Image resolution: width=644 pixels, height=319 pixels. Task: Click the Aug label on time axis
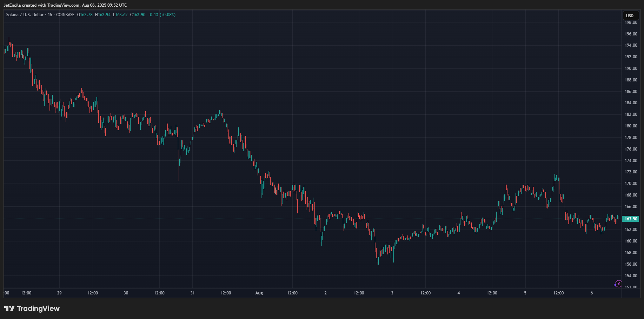pyautogui.click(x=259, y=293)
